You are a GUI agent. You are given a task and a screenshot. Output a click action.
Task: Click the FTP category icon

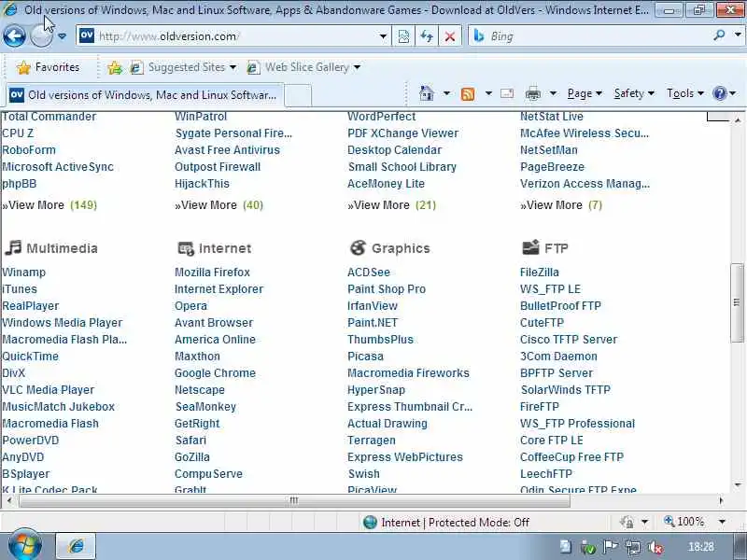(530, 247)
